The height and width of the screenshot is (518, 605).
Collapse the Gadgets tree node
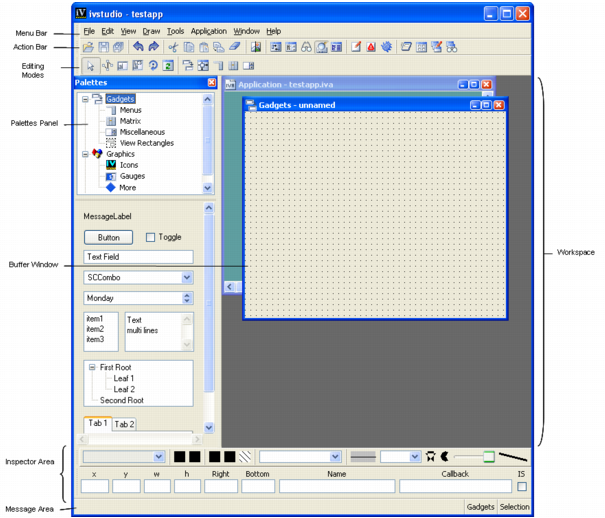click(x=85, y=99)
